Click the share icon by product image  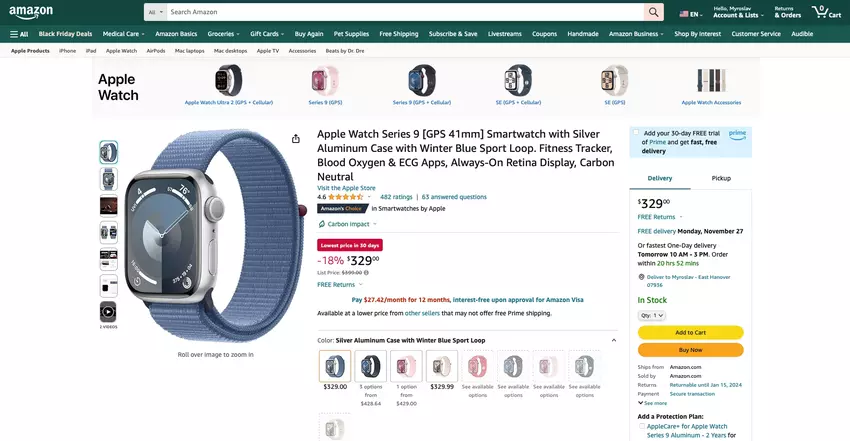coord(296,139)
